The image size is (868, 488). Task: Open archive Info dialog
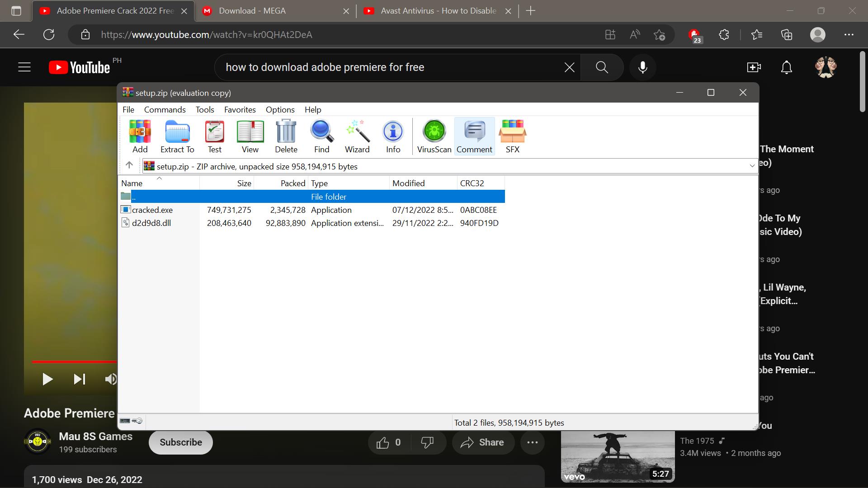(x=393, y=136)
